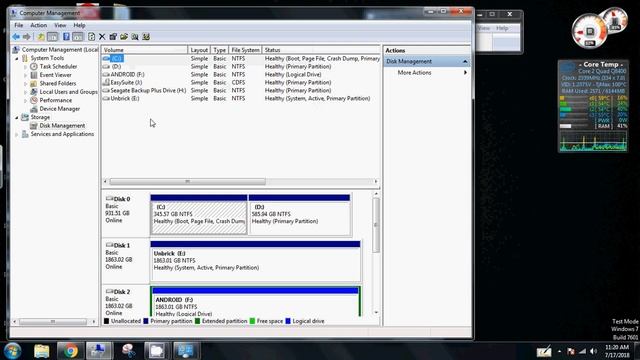Toggle the Show/Hide Console Tree toolbar icon

coord(52,37)
